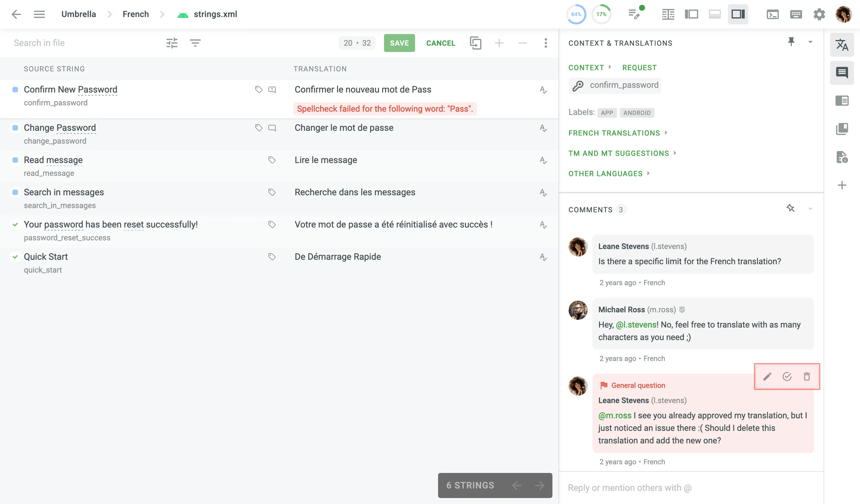
Task: Unpin the Comments section
Action: point(791,208)
